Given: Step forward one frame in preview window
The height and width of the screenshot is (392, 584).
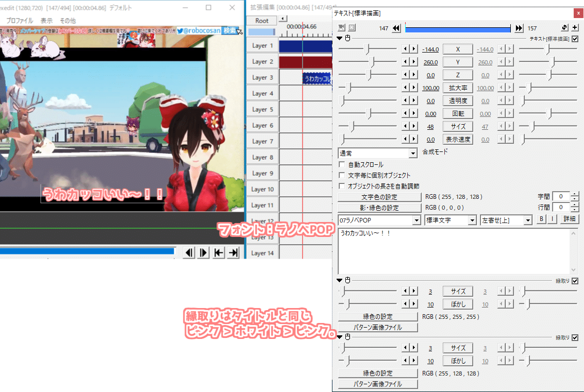Looking at the screenshot, I should 204,253.
